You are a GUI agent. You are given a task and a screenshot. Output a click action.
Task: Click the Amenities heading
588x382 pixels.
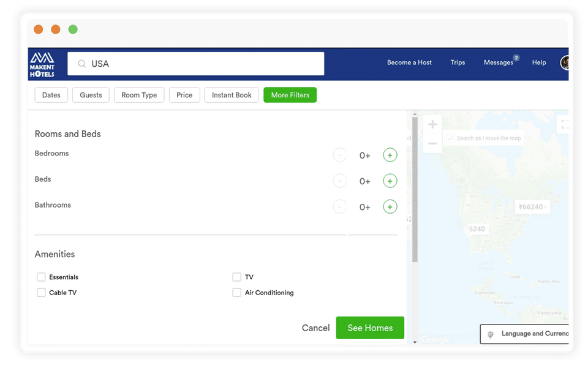[x=55, y=254]
